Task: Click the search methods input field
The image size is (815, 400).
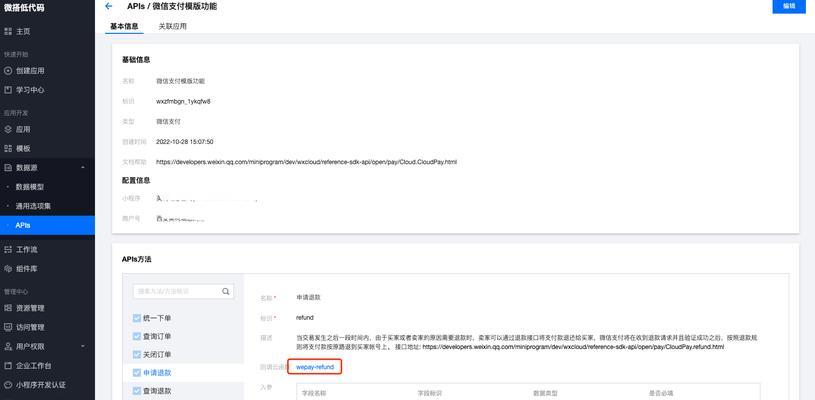Action: coord(183,291)
